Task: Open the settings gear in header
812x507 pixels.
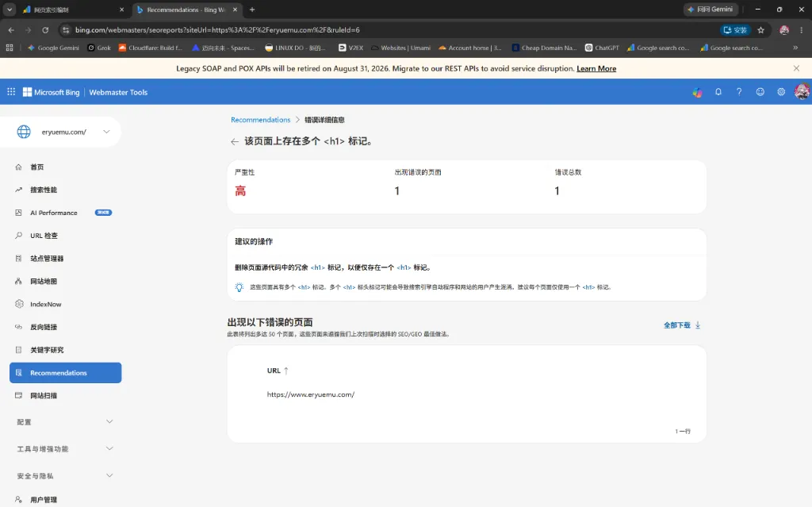Action: [x=781, y=92]
